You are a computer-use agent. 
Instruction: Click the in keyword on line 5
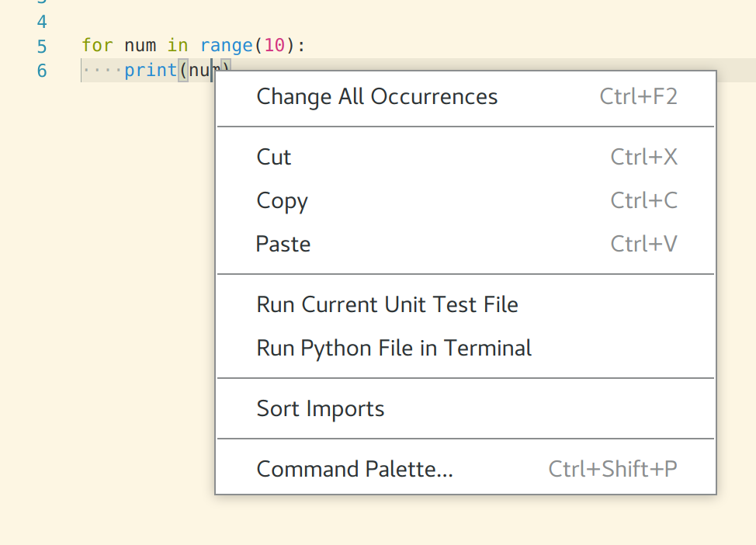coord(177,46)
